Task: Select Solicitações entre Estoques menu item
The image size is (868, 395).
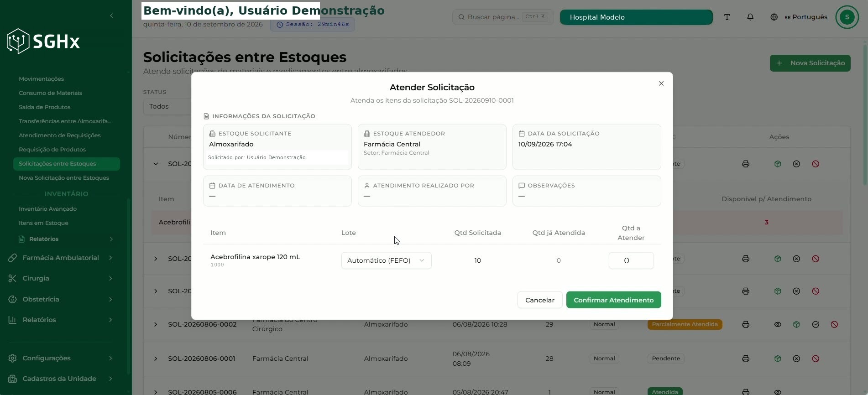Action: pos(67,164)
